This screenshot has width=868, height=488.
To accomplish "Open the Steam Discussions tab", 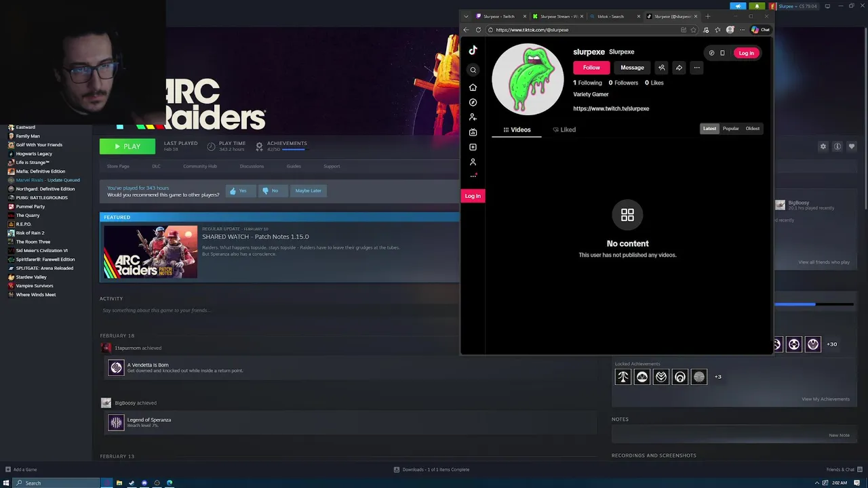I will (252, 166).
